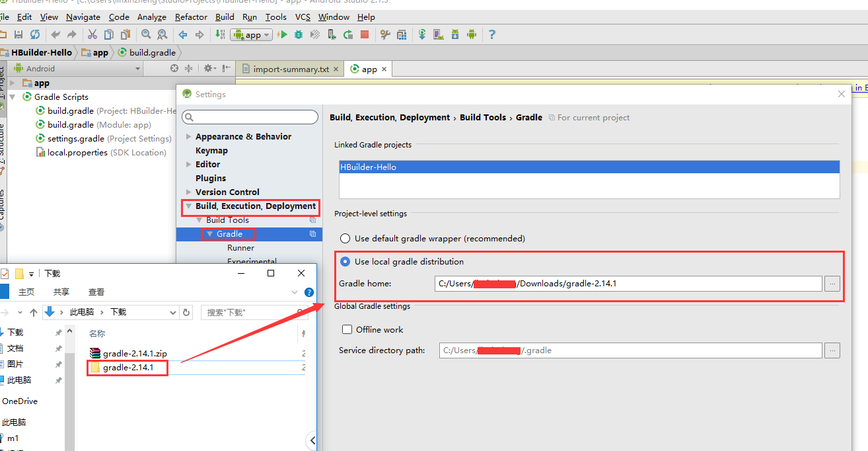The width and height of the screenshot is (868, 451).
Task: Enable the Offline work checkbox
Action: [x=347, y=329]
